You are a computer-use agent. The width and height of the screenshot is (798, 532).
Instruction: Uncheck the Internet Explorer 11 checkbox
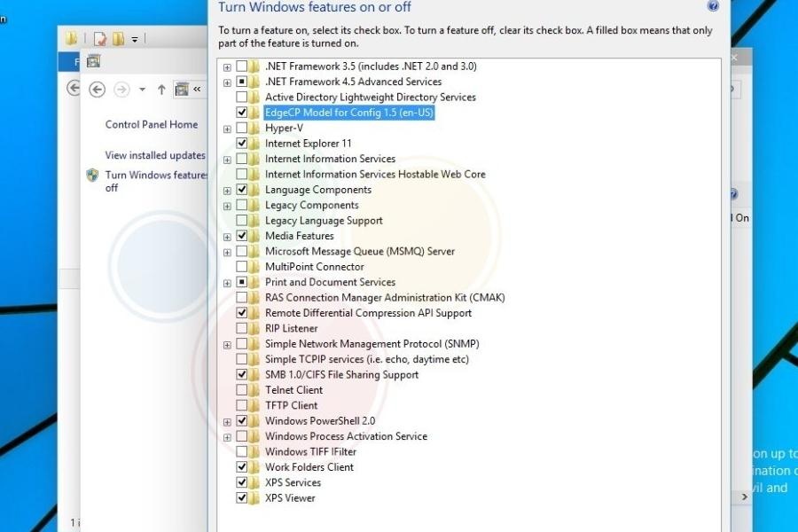(x=242, y=144)
